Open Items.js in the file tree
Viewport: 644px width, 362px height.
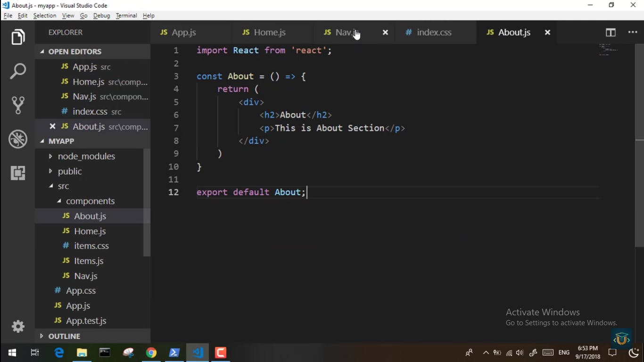click(89, 261)
